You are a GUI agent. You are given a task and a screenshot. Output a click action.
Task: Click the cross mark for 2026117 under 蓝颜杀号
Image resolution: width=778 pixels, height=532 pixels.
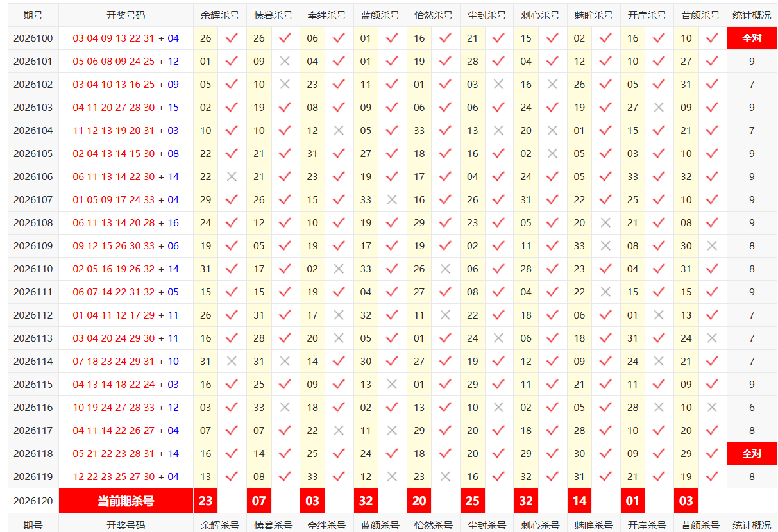click(392, 431)
